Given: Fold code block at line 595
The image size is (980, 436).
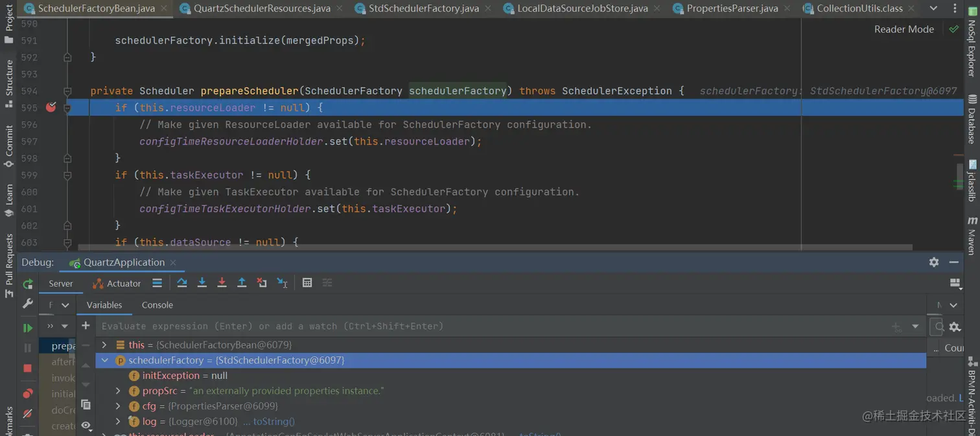Looking at the screenshot, I should 67,108.
